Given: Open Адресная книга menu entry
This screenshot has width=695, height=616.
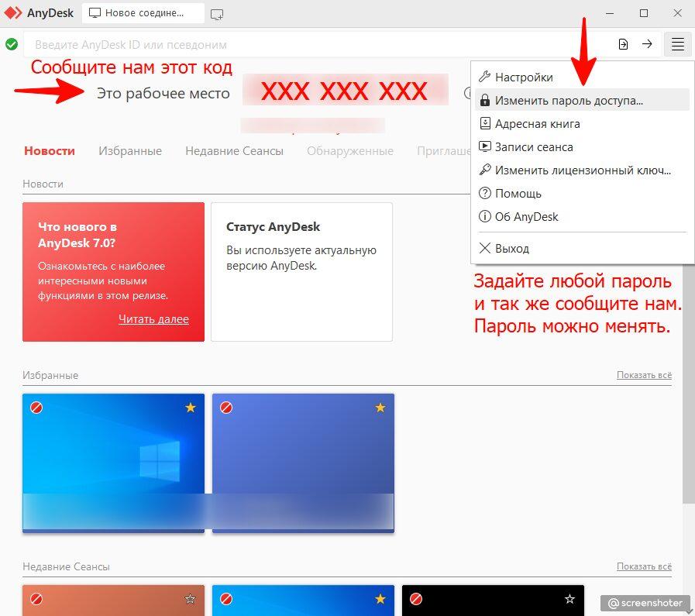Looking at the screenshot, I should (582, 124).
